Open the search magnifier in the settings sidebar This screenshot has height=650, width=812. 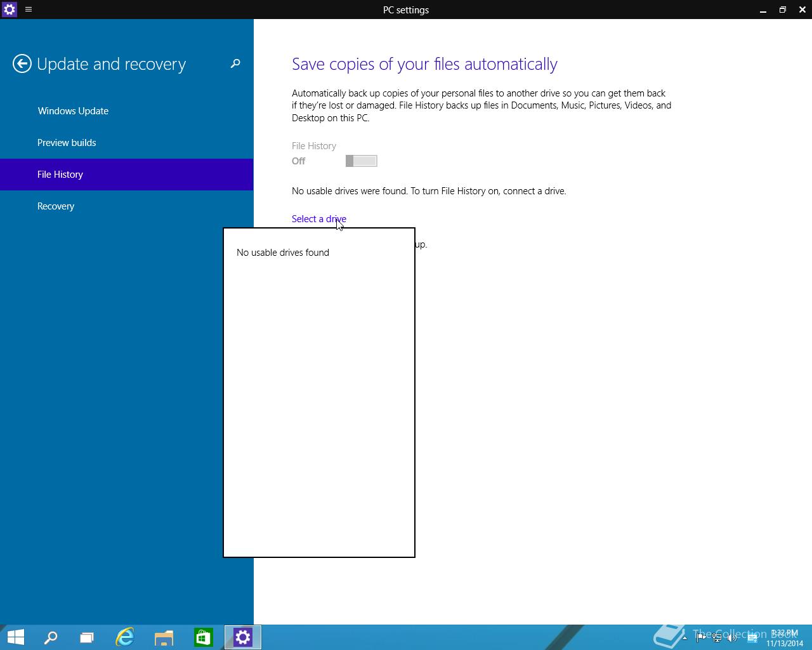point(235,63)
